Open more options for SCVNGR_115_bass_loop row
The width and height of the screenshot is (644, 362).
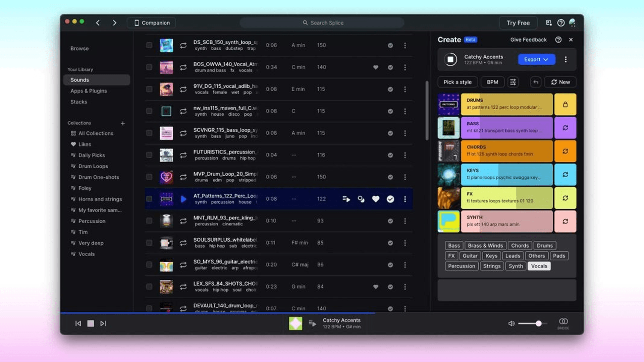(405, 133)
